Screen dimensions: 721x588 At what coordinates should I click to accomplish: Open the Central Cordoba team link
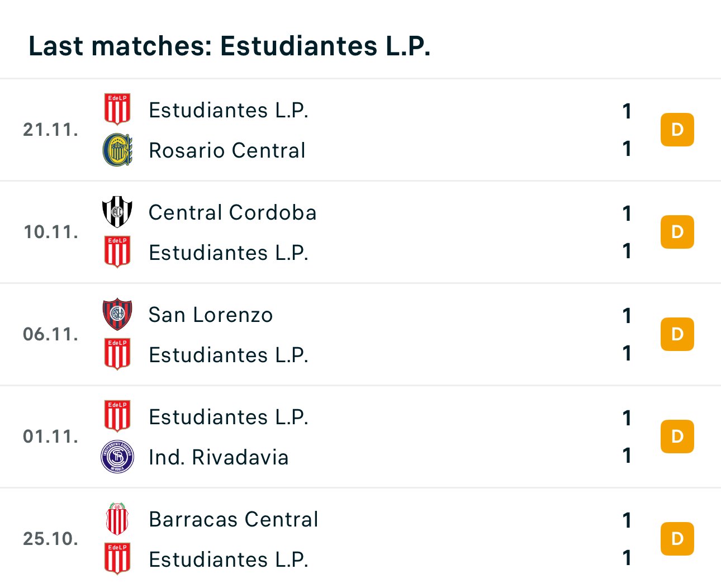click(233, 212)
